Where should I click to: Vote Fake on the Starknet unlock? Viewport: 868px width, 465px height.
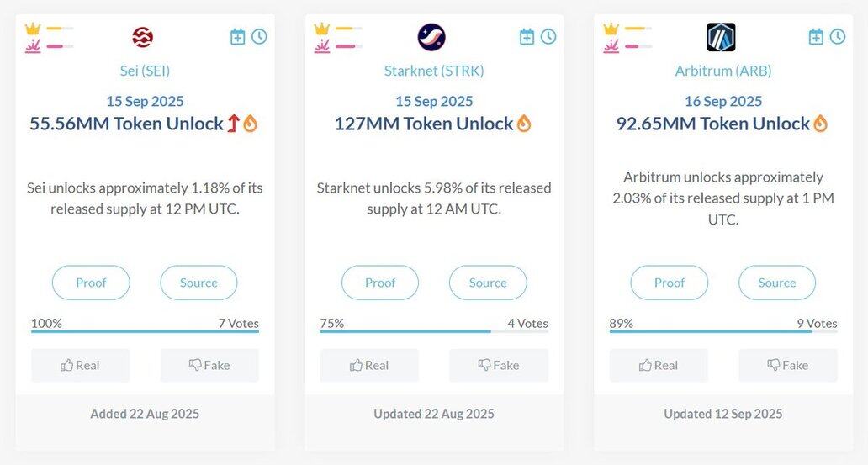[498, 365]
